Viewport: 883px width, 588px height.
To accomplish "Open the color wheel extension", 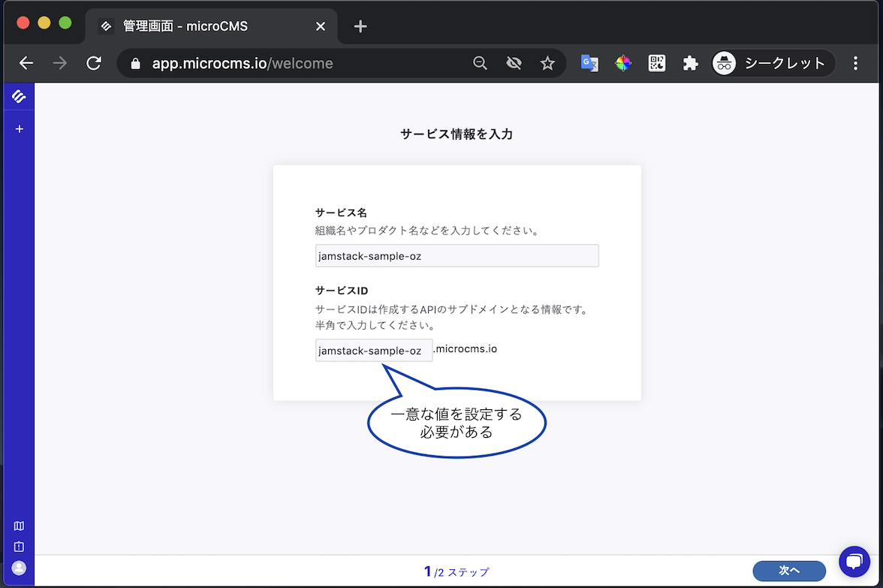I will click(x=623, y=63).
